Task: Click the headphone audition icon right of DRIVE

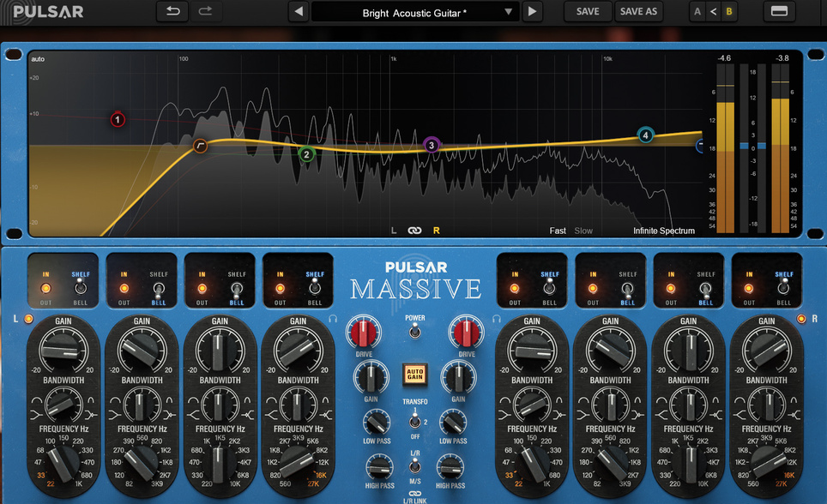Action: click(x=495, y=320)
